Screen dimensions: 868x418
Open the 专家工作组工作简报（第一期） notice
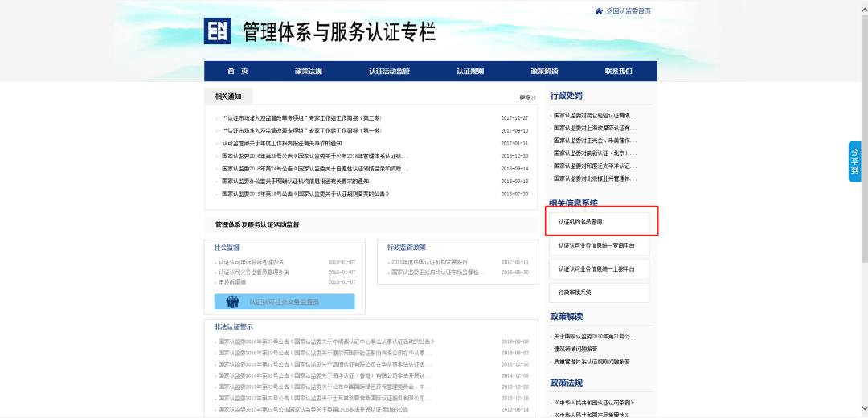point(301,131)
